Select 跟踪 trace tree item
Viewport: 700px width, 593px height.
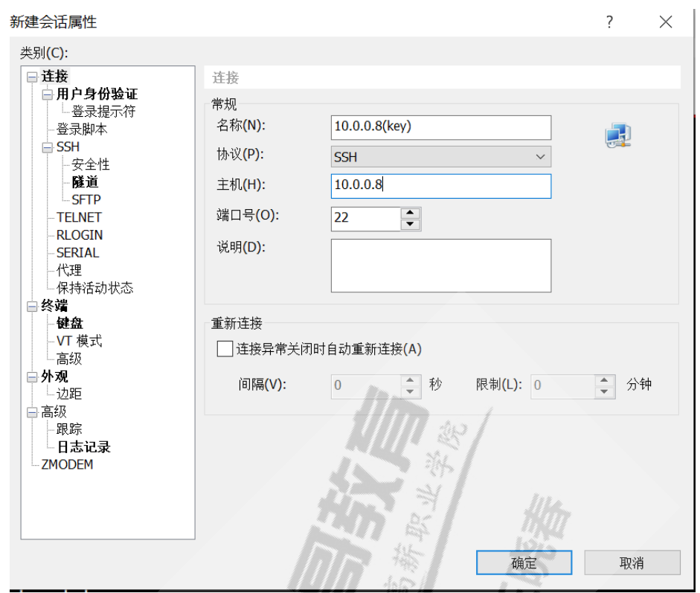click(x=68, y=429)
